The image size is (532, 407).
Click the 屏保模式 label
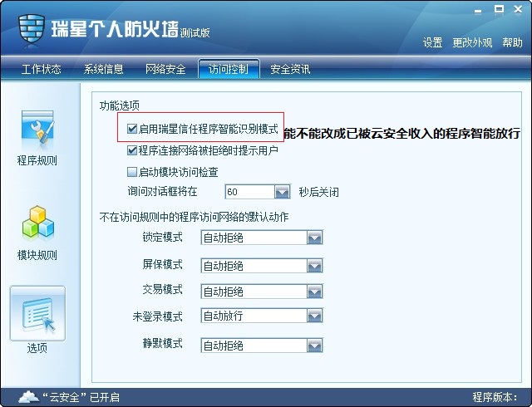click(163, 264)
